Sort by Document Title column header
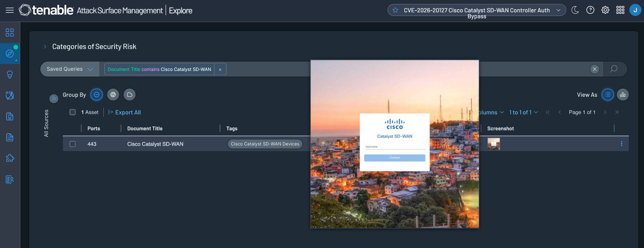Viewport: 644px width, 248px height. click(145, 128)
